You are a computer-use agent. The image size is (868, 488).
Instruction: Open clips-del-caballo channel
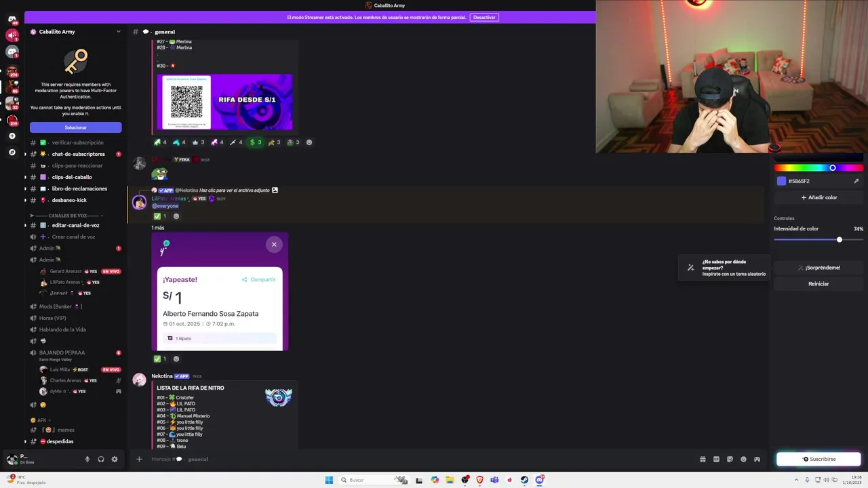(x=76, y=177)
